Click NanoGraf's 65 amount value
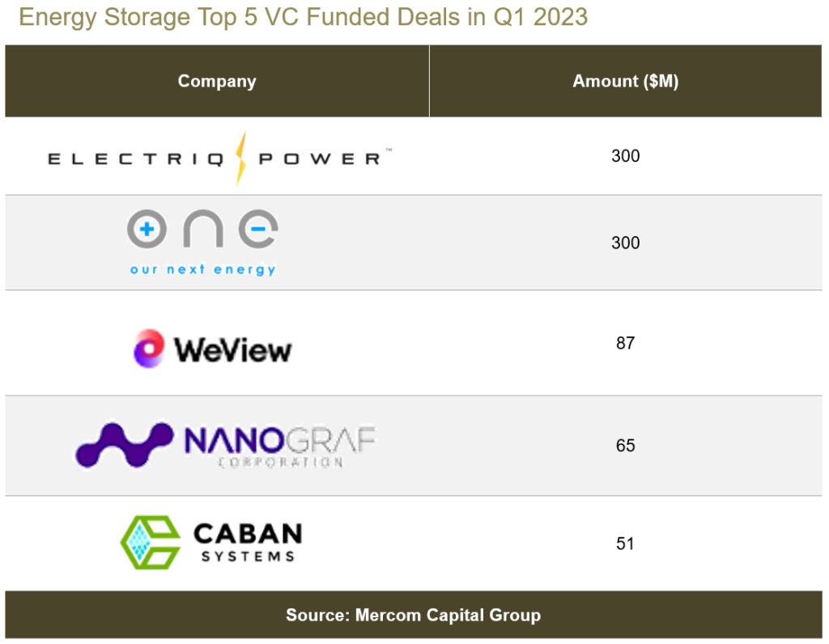Viewport: 829px width, 644px height. pyautogui.click(x=625, y=445)
